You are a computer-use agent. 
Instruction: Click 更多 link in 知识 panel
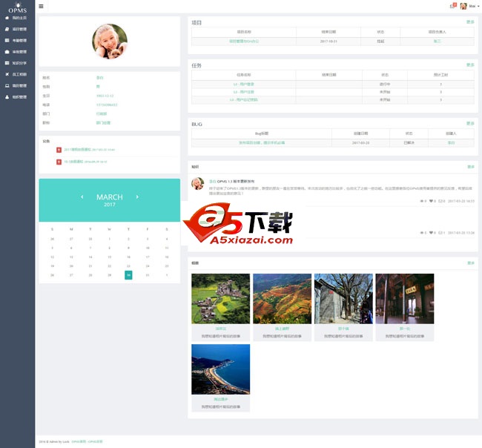(471, 167)
